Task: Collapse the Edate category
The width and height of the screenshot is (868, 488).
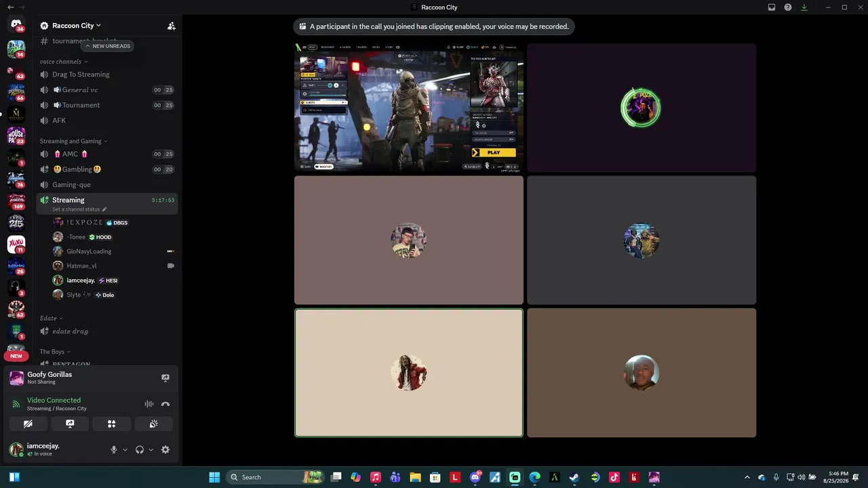Action: coord(51,318)
